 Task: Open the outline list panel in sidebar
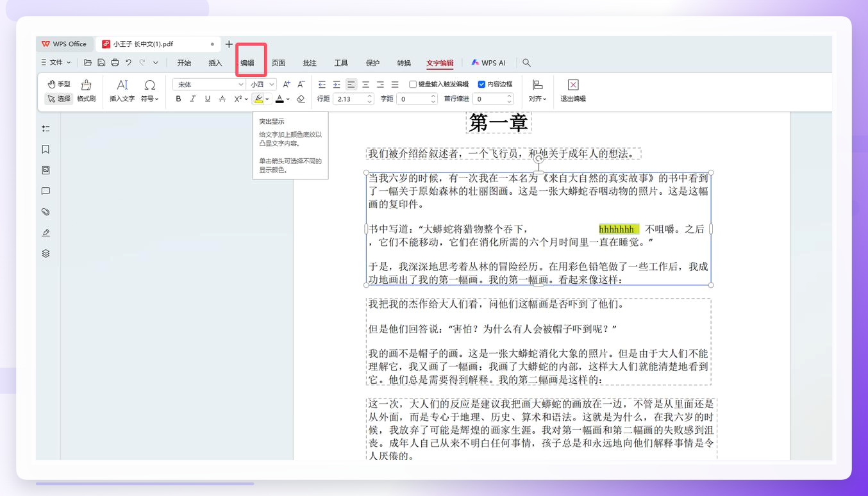(x=46, y=129)
